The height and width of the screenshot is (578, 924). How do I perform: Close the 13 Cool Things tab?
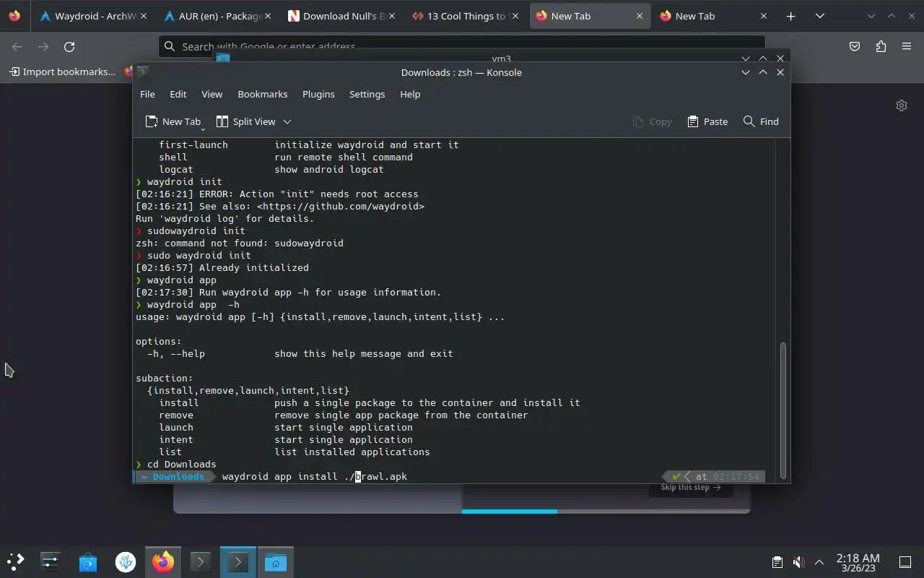tap(516, 16)
